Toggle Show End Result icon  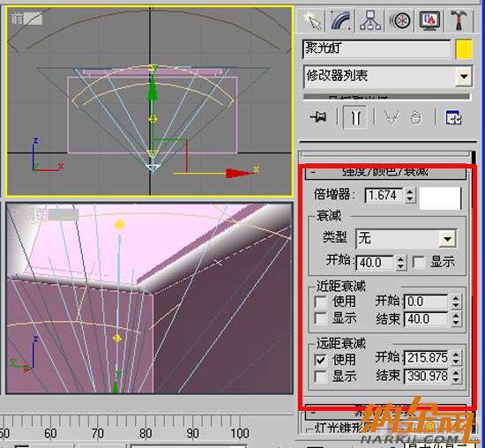tap(355, 117)
